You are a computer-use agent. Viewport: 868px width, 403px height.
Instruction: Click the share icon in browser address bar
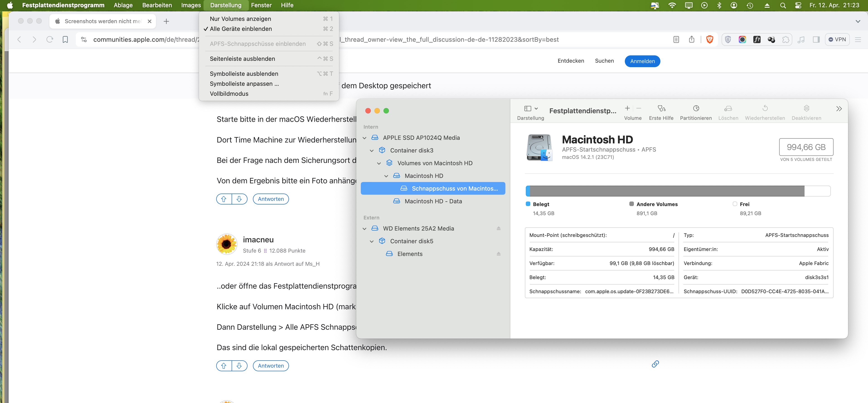click(691, 39)
